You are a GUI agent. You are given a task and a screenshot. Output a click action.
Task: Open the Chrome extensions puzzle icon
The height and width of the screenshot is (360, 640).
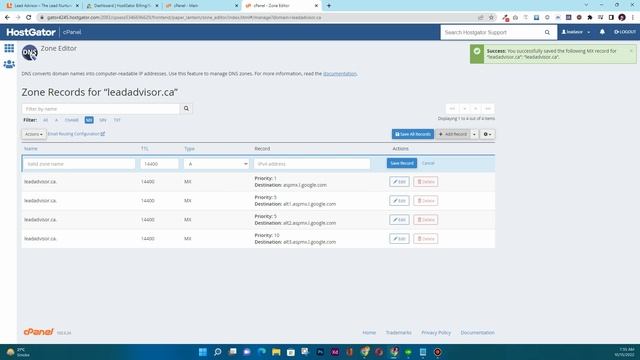[x=590, y=18]
